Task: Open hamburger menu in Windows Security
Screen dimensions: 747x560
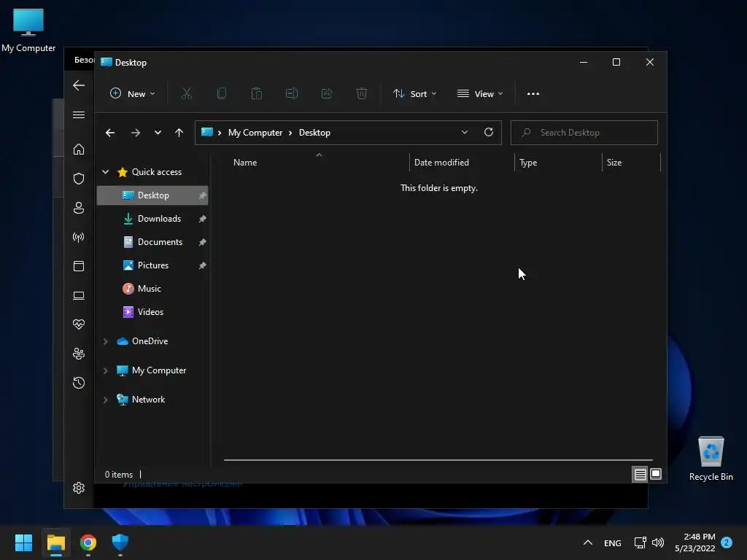Action: [x=79, y=115]
